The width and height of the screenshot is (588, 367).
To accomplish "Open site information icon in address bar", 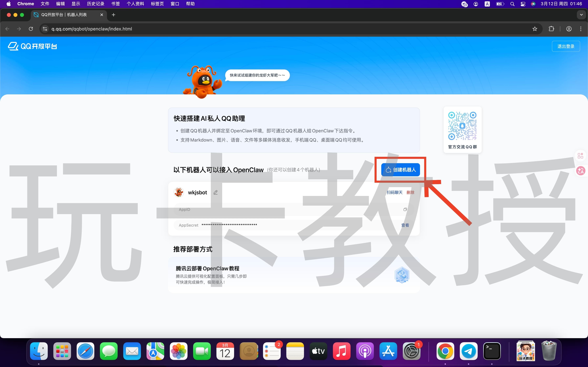I will coord(45,29).
